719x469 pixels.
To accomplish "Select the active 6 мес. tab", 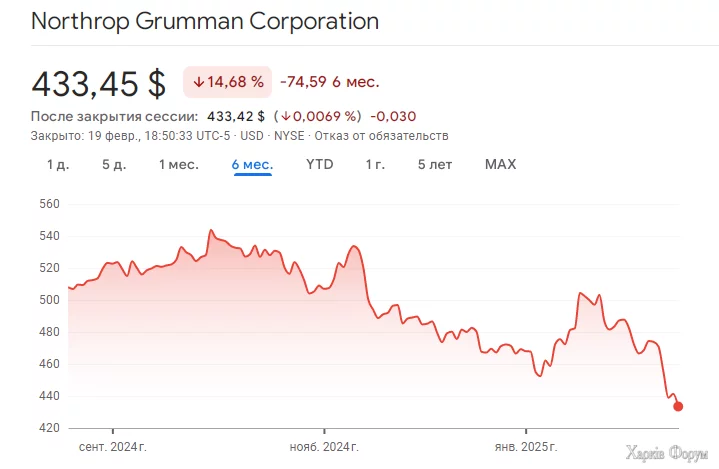I will point(252,164).
